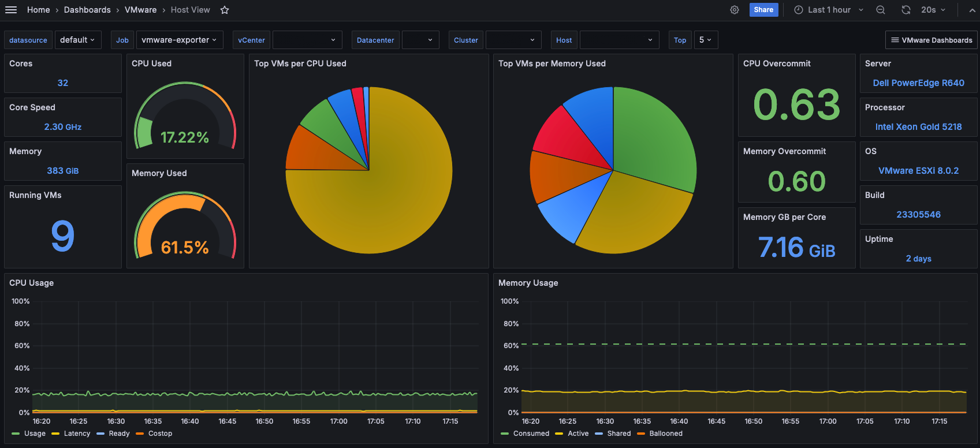Click the Share button
This screenshot has width=980, height=448.
click(763, 10)
